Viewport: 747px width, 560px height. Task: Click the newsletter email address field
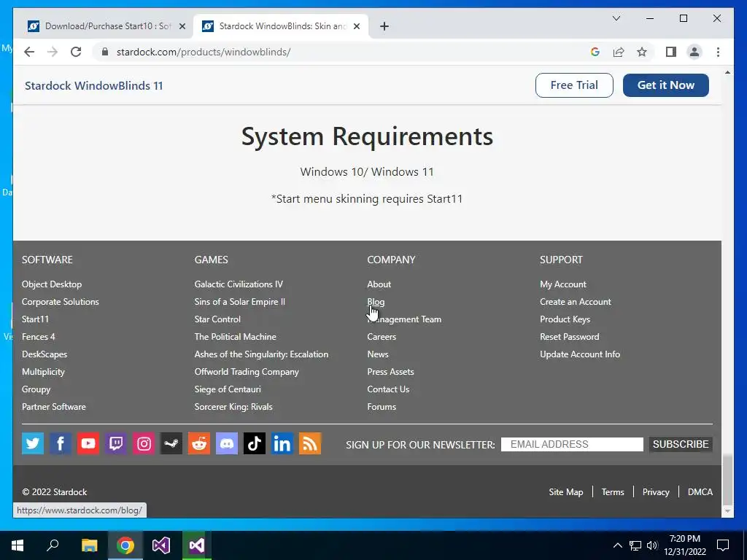coord(572,444)
